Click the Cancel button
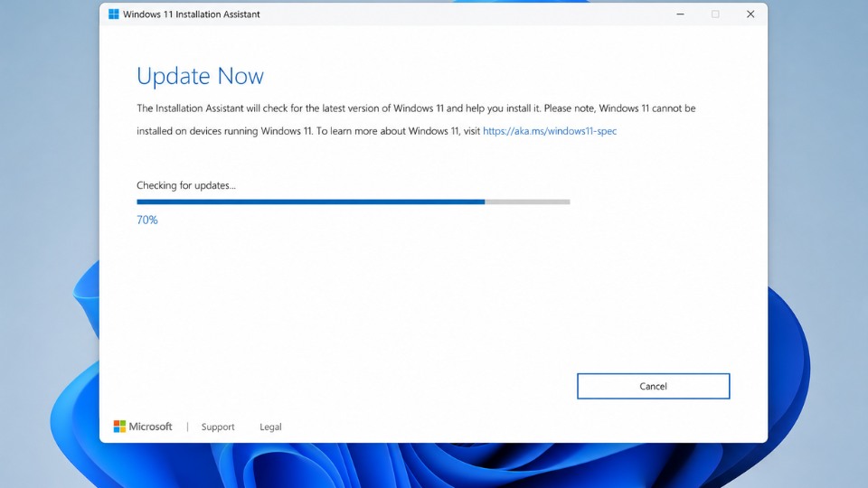868x488 pixels. 653,386
